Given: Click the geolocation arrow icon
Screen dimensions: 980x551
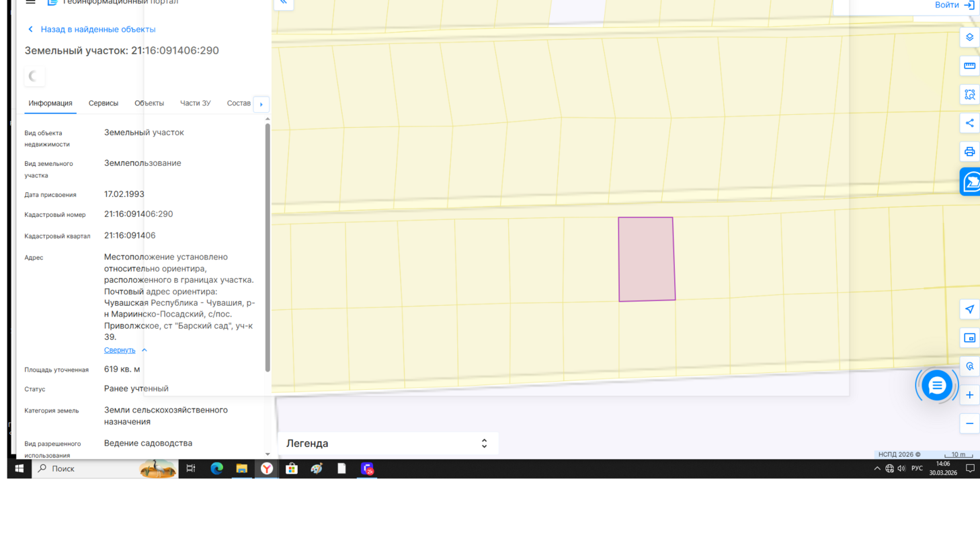Looking at the screenshot, I should coord(969,309).
